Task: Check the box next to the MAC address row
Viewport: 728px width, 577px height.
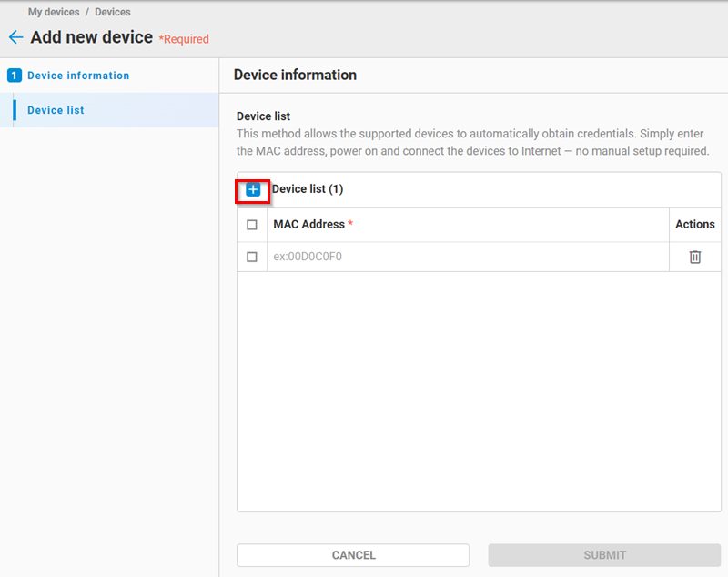Action: (x=252, y=257)
